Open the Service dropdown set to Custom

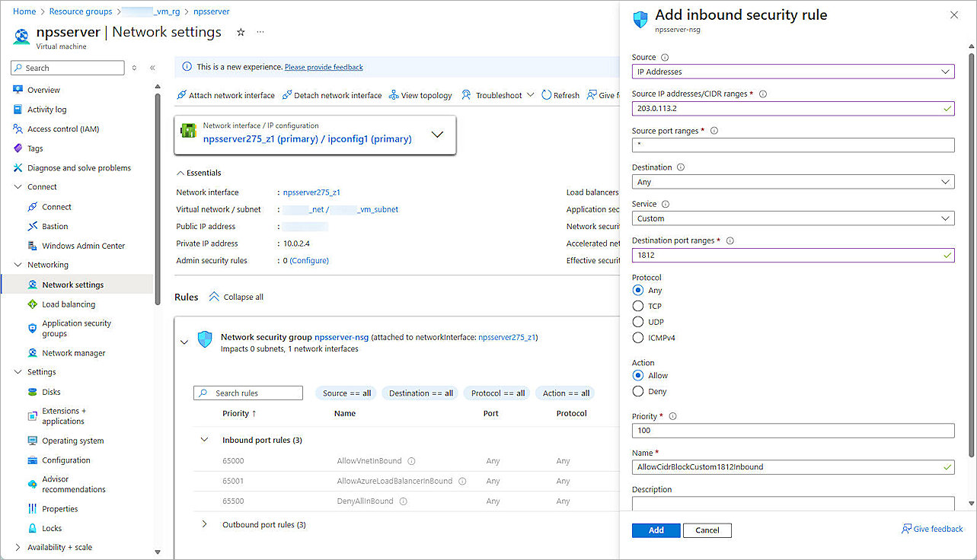pos(792,218)
